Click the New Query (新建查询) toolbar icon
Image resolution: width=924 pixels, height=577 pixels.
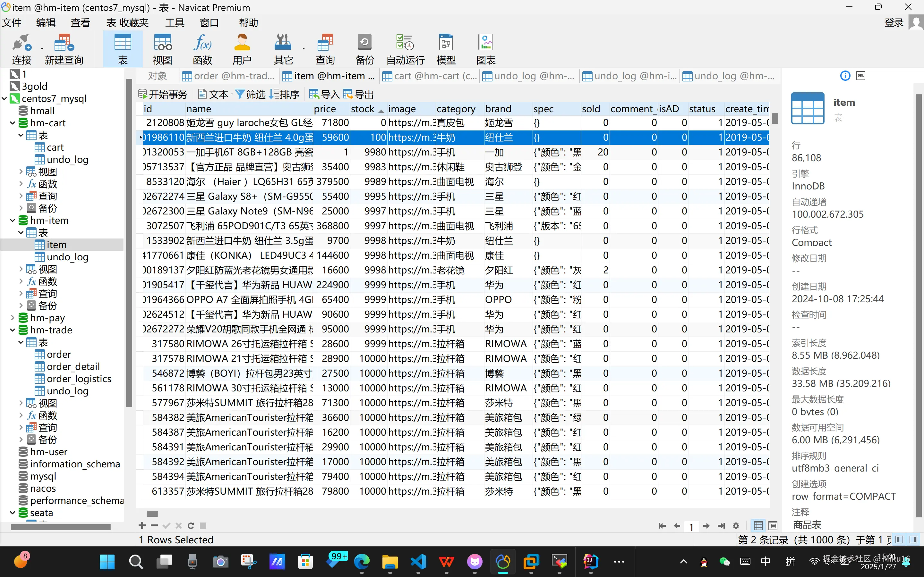[64, 49]
